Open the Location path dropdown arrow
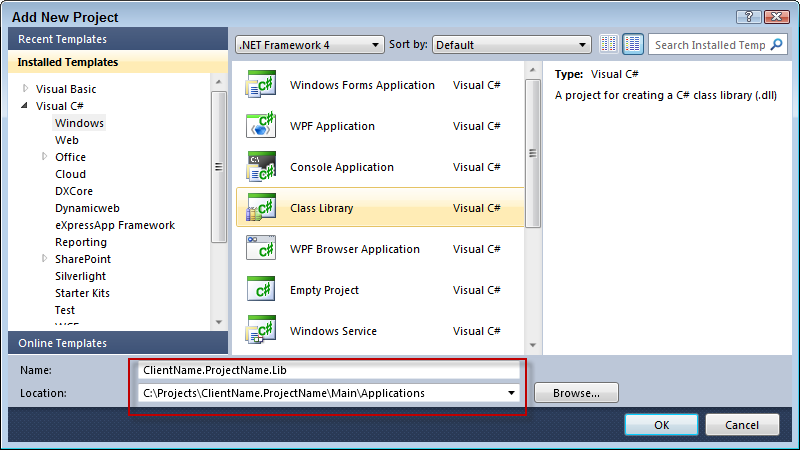Viewport: 800px width, 450px height. click(x=511, y=393)
